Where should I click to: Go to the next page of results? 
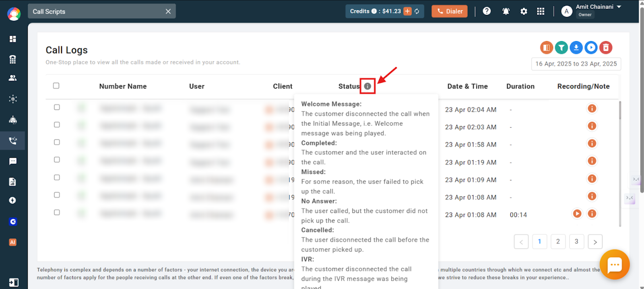click(595, 242)
